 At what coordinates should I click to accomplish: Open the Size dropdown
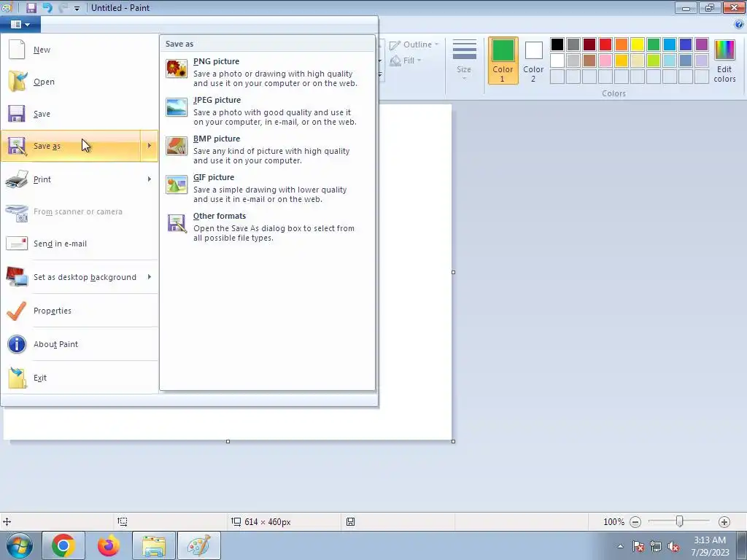click(464, 61)
